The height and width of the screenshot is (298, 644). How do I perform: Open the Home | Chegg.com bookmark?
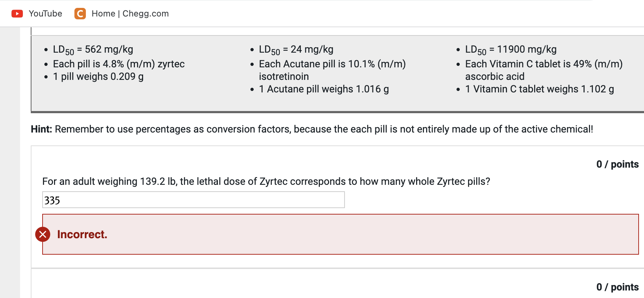point(130,14)
